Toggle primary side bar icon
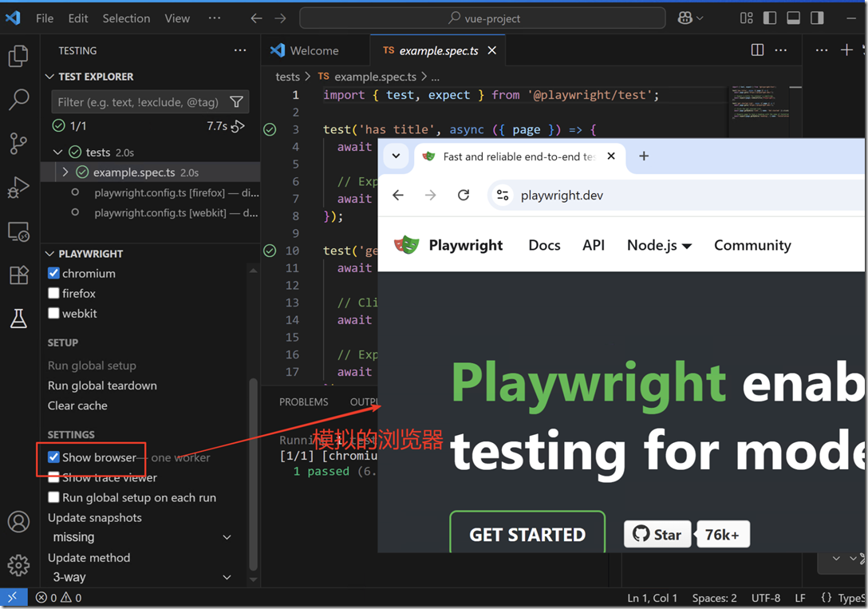 (x=769, y=18)
